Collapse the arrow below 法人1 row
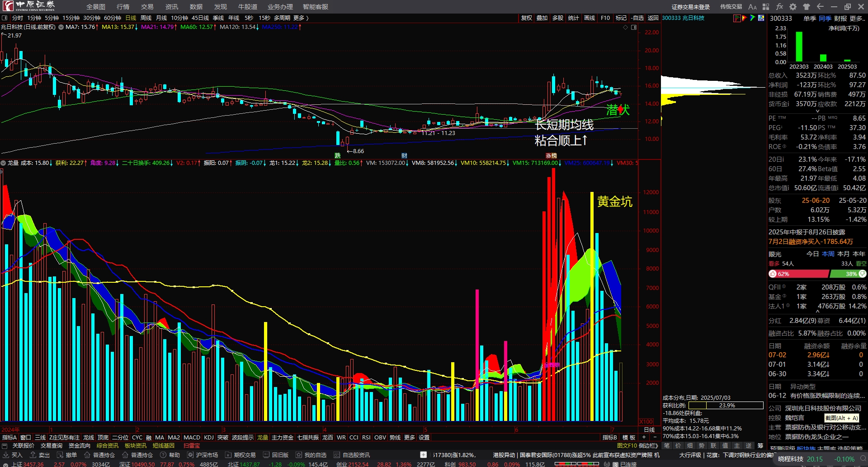The width and height of the screenshot is (868, 467). click(x=817, y=312)
